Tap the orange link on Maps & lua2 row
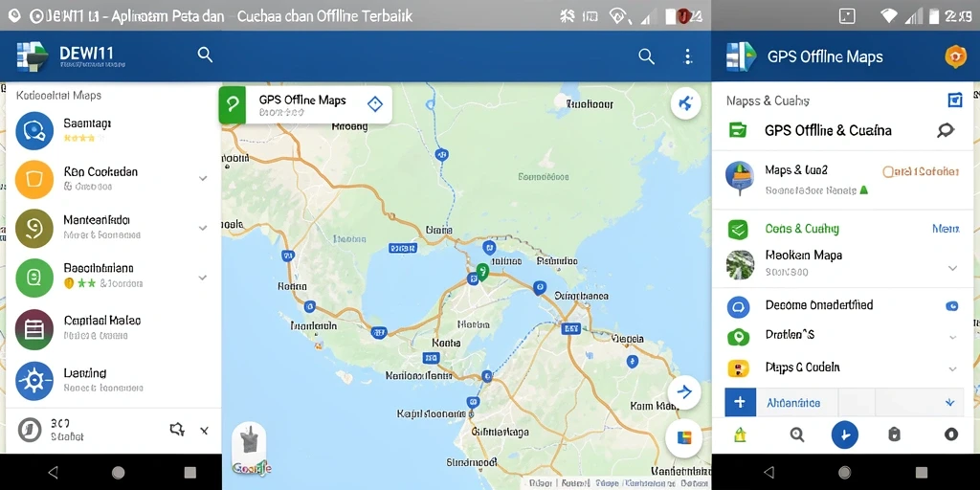980x490 pixels. pos(921,171)
